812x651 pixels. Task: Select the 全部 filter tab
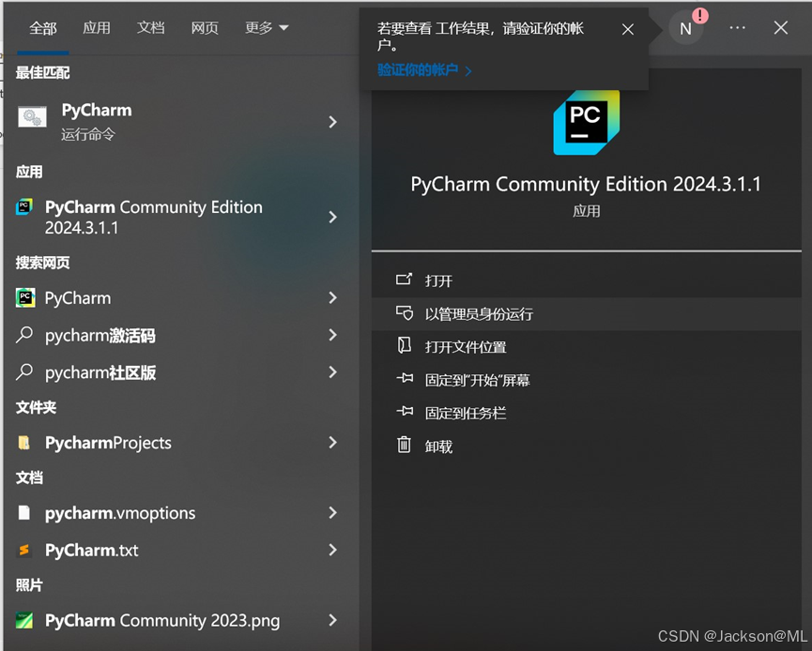coord(43,28)
